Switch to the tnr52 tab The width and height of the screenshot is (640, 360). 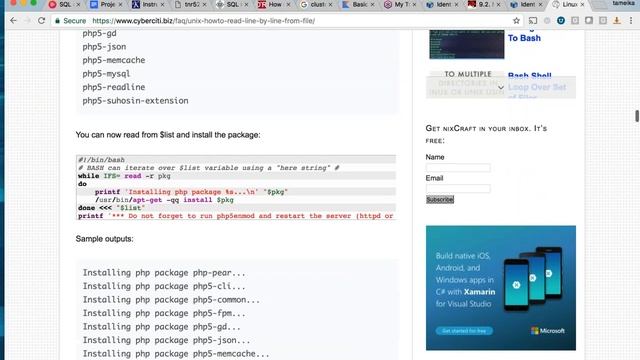[x=189, y=4]
